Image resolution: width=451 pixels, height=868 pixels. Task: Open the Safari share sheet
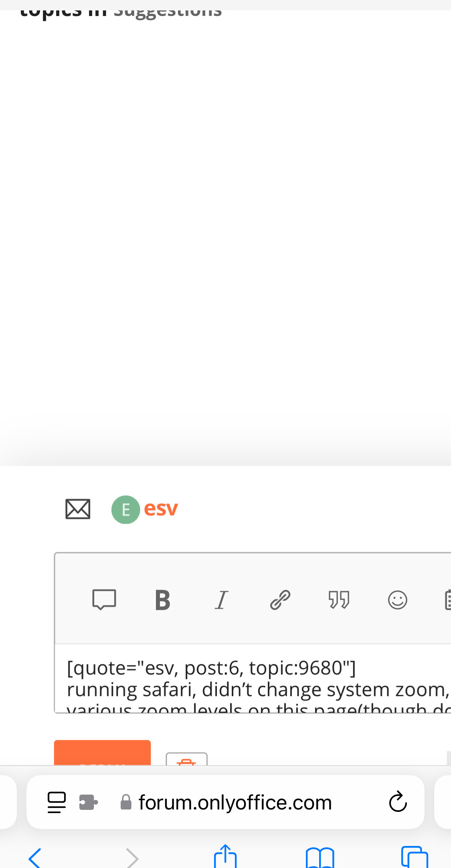tap(225, 856)
